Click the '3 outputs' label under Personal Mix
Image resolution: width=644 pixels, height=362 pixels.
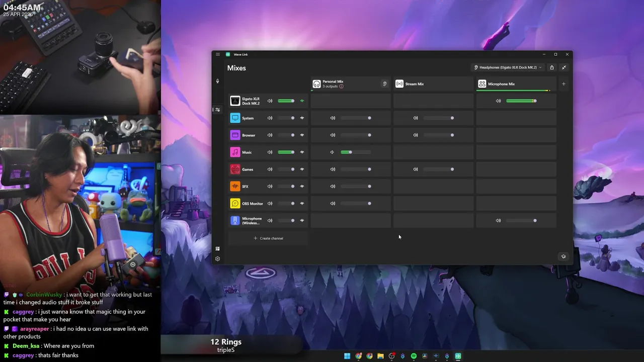pos(330,86)
